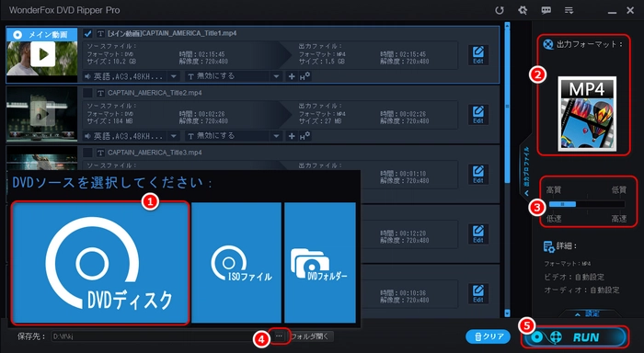Click the details (詳細) icon
This screenshot has width=644, height=353.
tap(548, 246)
